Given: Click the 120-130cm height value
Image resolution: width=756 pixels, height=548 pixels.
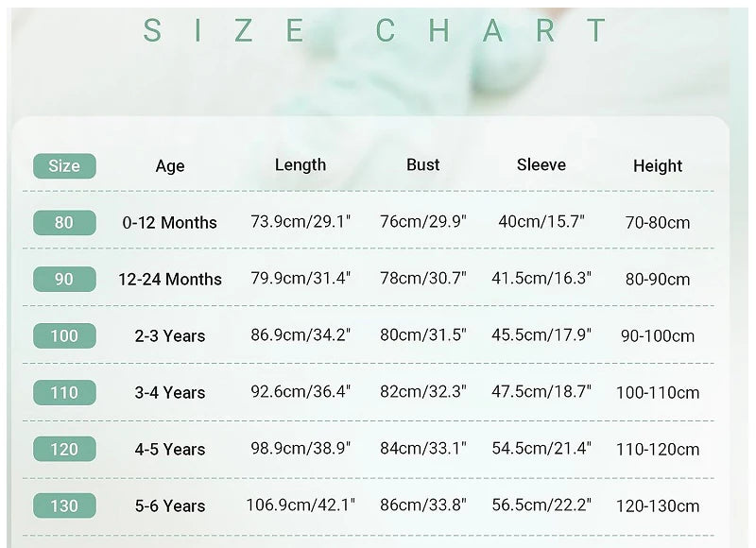Looking at the screenshot, I should coord(658,506).
